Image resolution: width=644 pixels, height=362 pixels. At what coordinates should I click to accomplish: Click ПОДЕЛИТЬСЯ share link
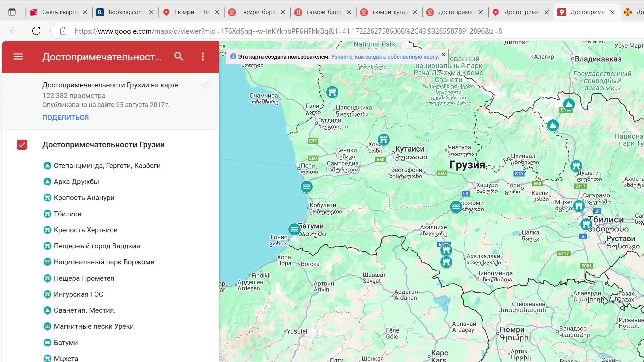65,118
